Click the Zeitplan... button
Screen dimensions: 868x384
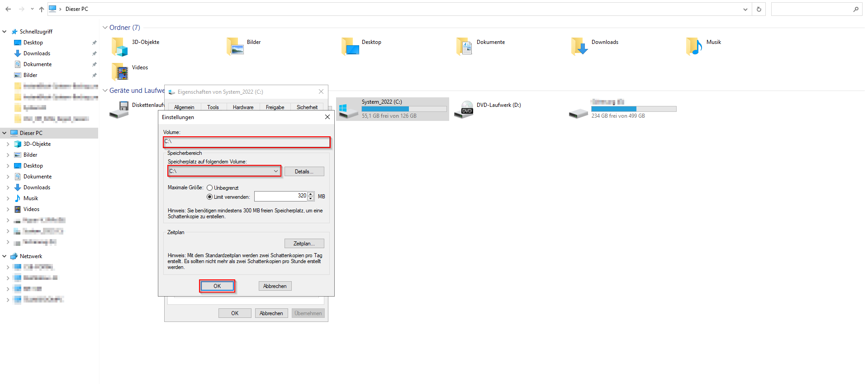(x=304, y=244)
